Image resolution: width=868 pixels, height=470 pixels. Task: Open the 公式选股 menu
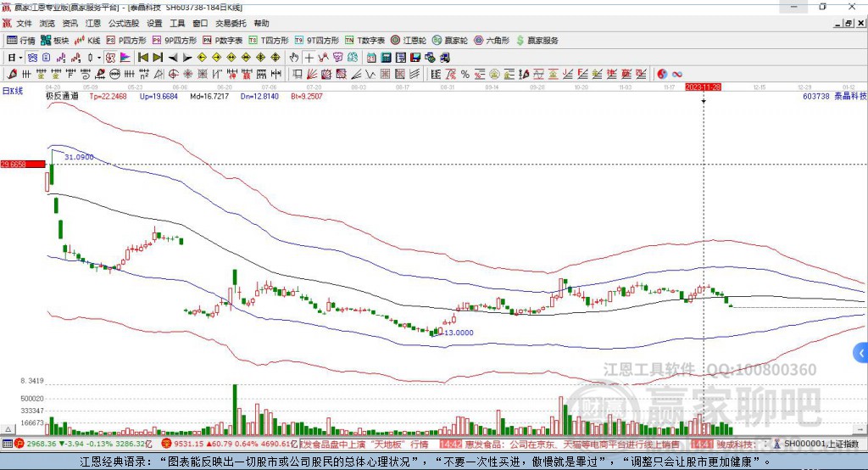tap(124, 23)
